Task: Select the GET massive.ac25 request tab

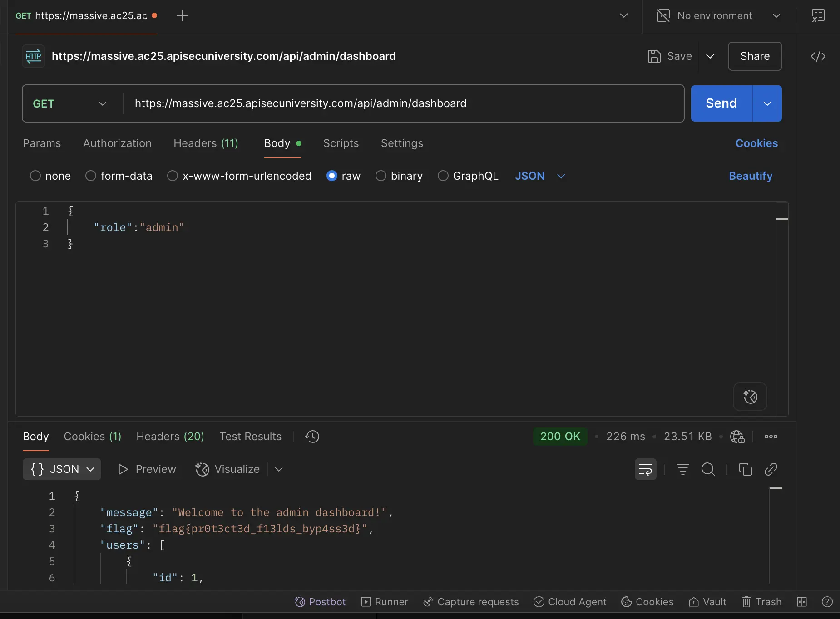Action: [x=86, y=15]
